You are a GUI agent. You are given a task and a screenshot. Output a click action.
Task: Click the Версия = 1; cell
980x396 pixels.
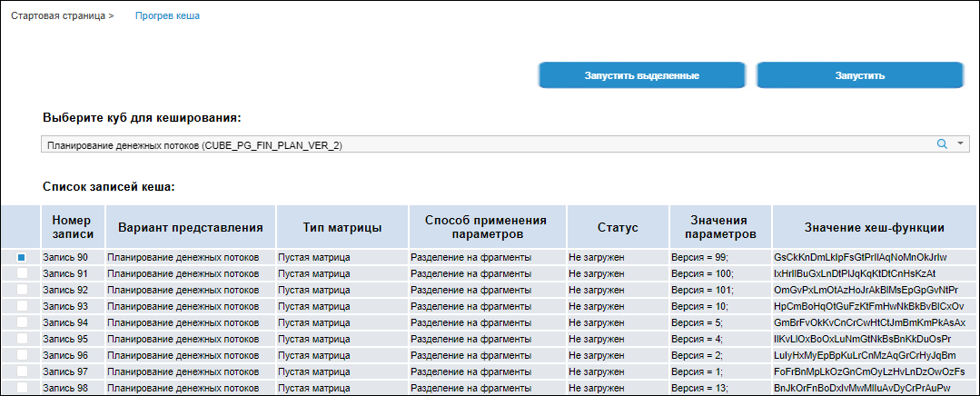pos(720,371)
